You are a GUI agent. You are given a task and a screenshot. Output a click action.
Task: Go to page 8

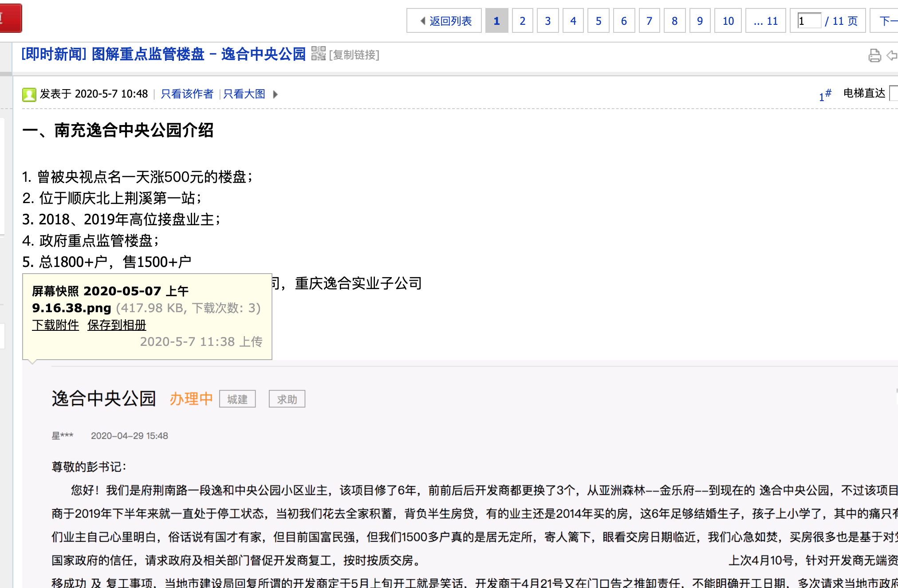point(674,21)
